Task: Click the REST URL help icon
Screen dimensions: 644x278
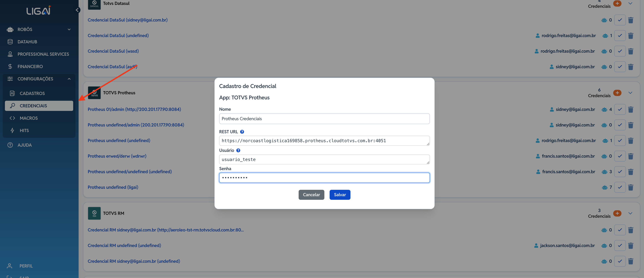Action: [x=242, y=132]
